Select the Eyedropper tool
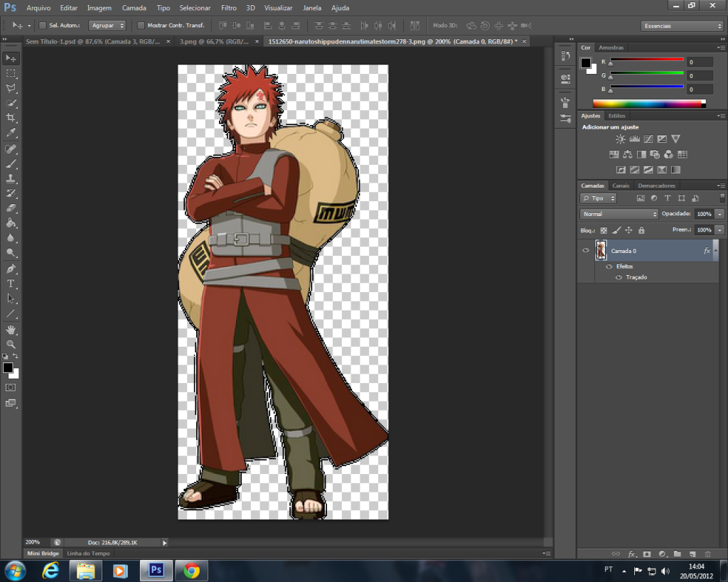Image resolution: width=728 pixels, height=582 pixels. [x=11, y=133]
